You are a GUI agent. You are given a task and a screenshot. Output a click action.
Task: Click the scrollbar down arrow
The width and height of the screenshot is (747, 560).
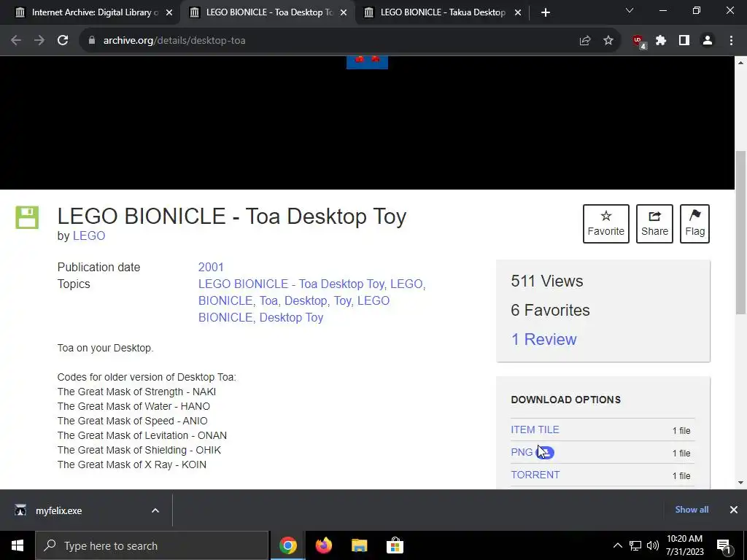(x=740, y=483)
